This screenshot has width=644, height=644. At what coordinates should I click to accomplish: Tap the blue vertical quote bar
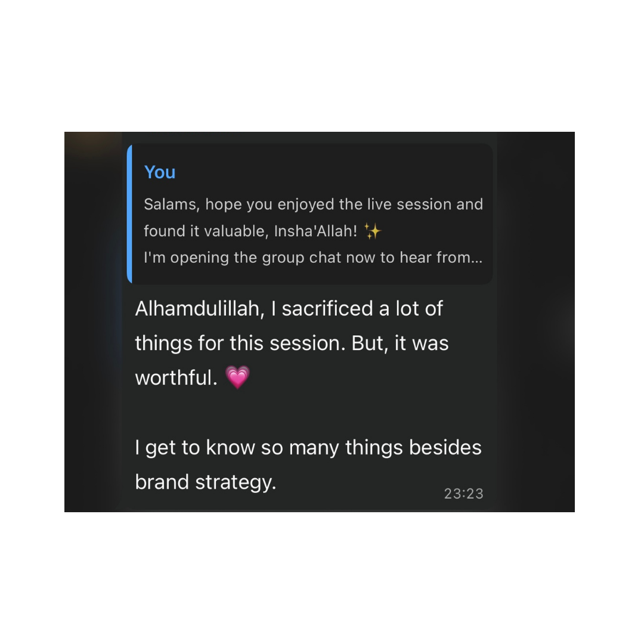coord(129,213)
